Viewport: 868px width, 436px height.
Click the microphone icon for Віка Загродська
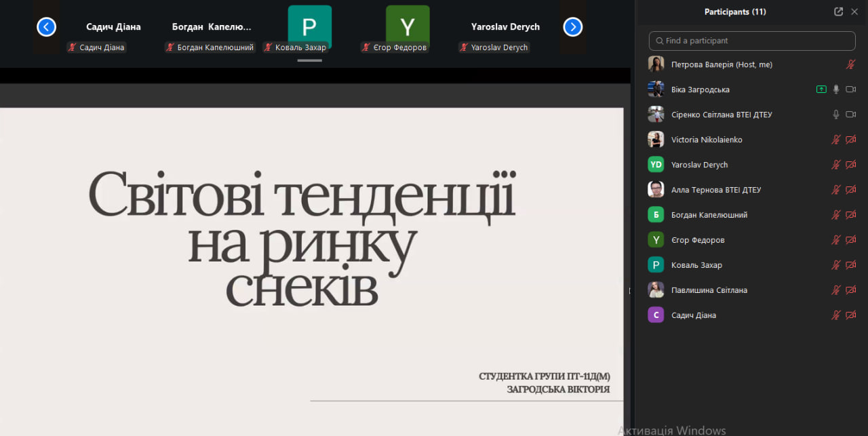[836, 90]
